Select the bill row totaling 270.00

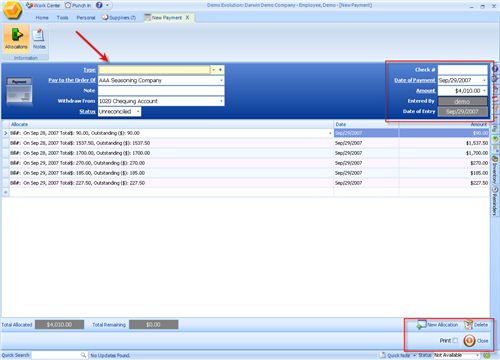click(x=171, y=163)
